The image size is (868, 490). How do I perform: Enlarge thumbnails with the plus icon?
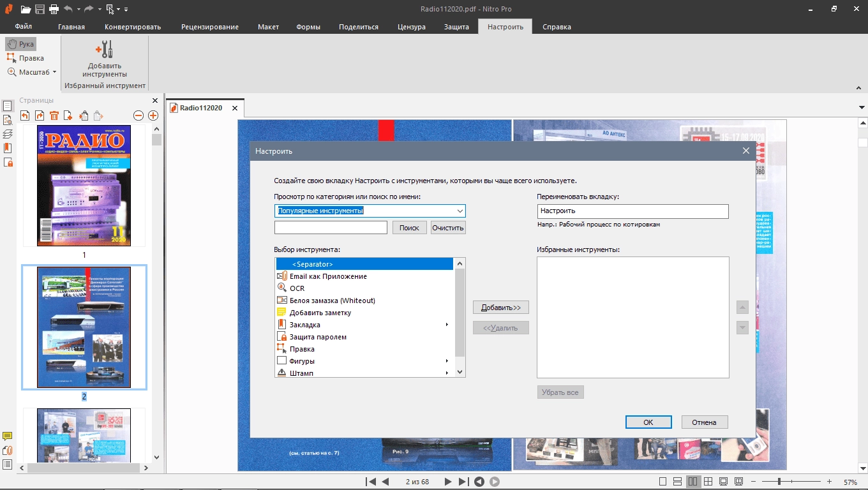(x=153, y=115)
